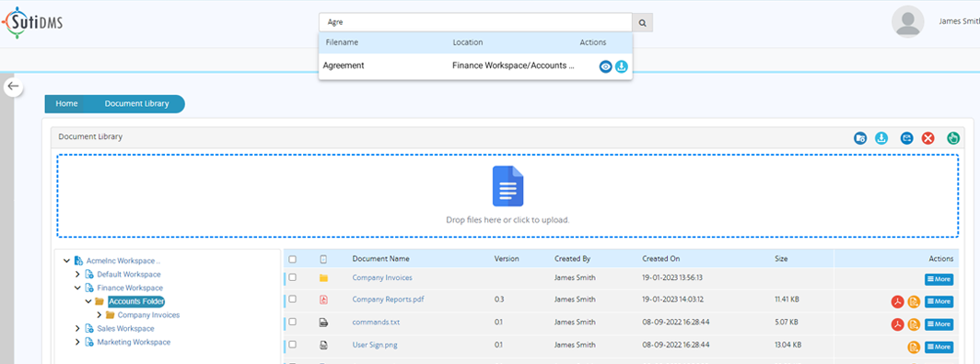Open the James Smith profile avatar
The height and width of the screenshot is (364, 980).
tap(907, 22)
